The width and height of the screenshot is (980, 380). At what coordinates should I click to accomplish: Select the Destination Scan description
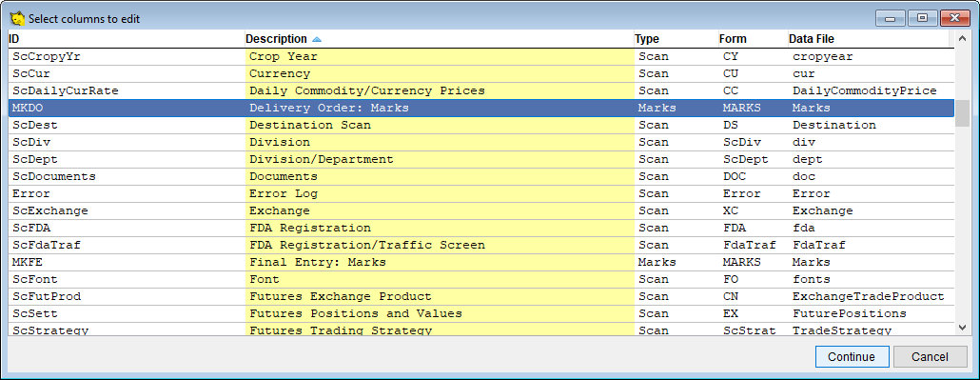440,125
